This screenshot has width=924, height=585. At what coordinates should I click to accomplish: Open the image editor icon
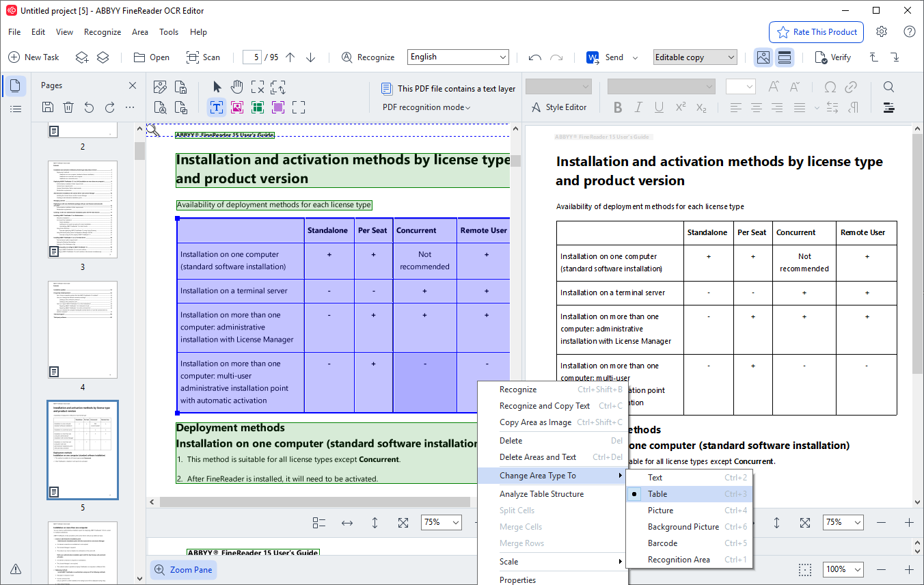(161, 87)
